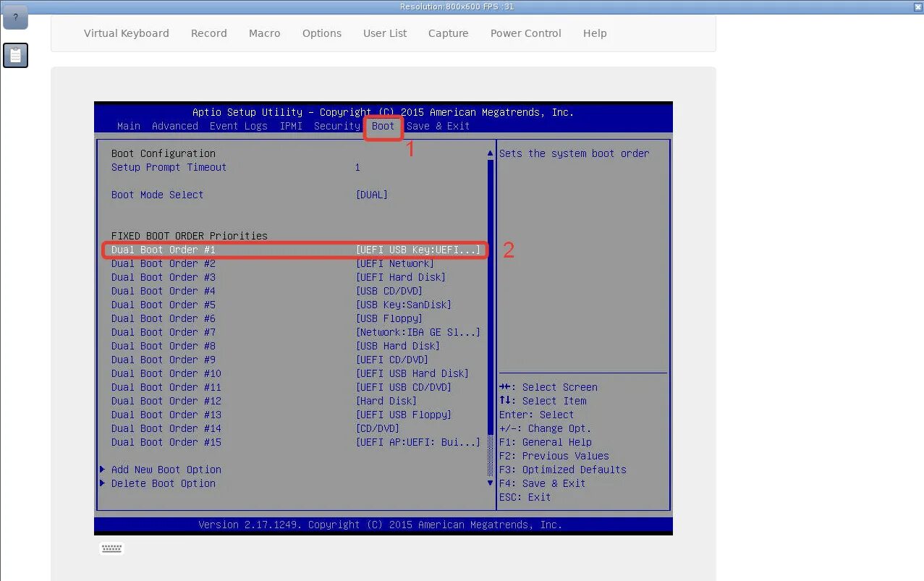Switch to the Main BIOS tab
This screenshot has height=581, width=924.
coord(129,126)
